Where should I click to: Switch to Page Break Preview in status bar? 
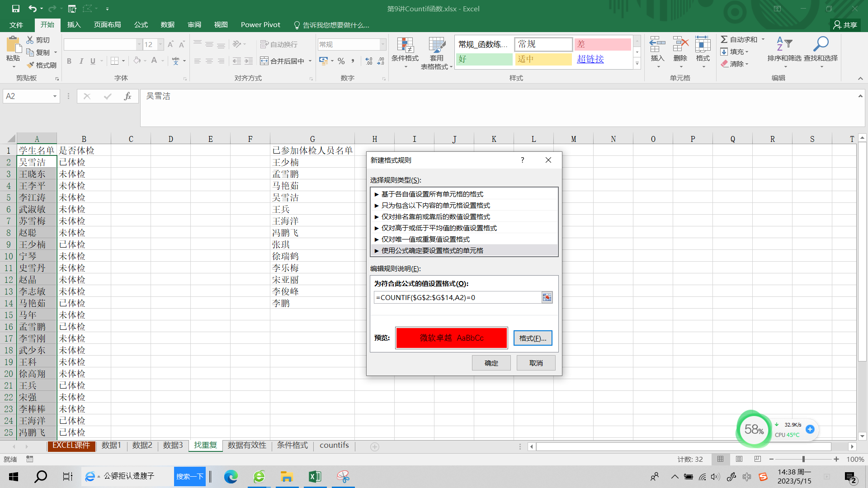pyautogui.click(x=758, y=459)
